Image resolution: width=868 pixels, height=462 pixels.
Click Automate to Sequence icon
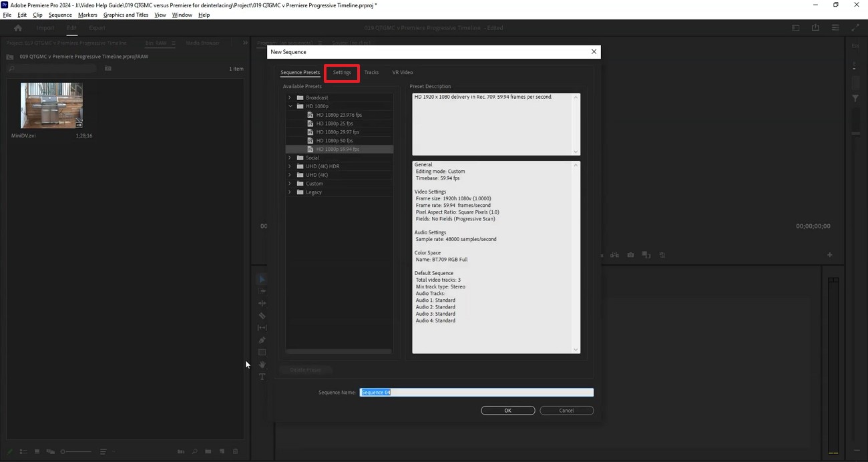coord(180,452)
